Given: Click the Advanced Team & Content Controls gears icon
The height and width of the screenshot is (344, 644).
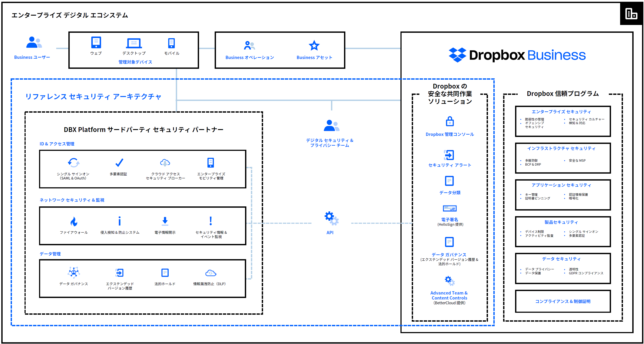Looking at the screenshot, I should click(450, 281).
